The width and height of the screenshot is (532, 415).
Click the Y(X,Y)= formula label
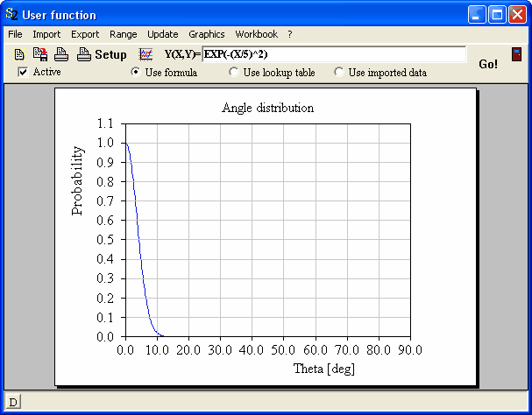[182, 54]
